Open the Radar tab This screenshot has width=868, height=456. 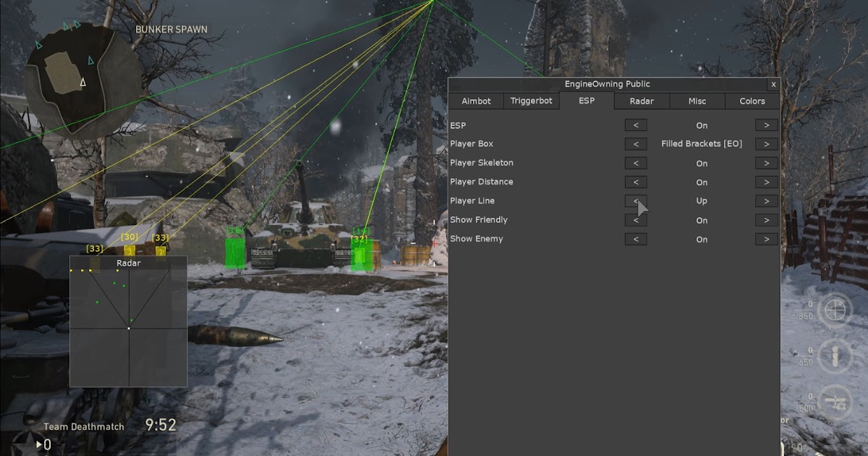pyautogui.click(x=642, y=101)
